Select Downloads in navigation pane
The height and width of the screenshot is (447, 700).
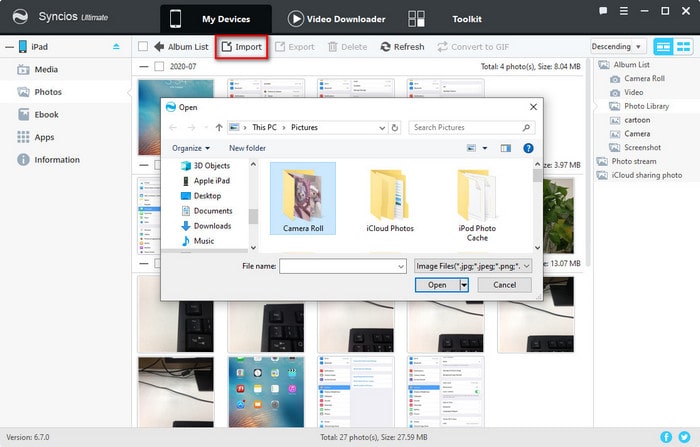pos(212,226)
